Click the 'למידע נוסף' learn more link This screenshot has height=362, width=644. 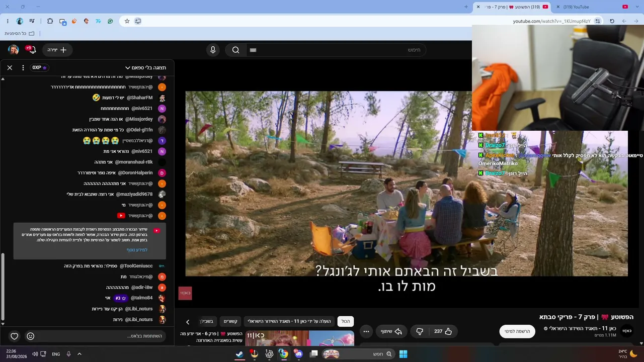137,250
